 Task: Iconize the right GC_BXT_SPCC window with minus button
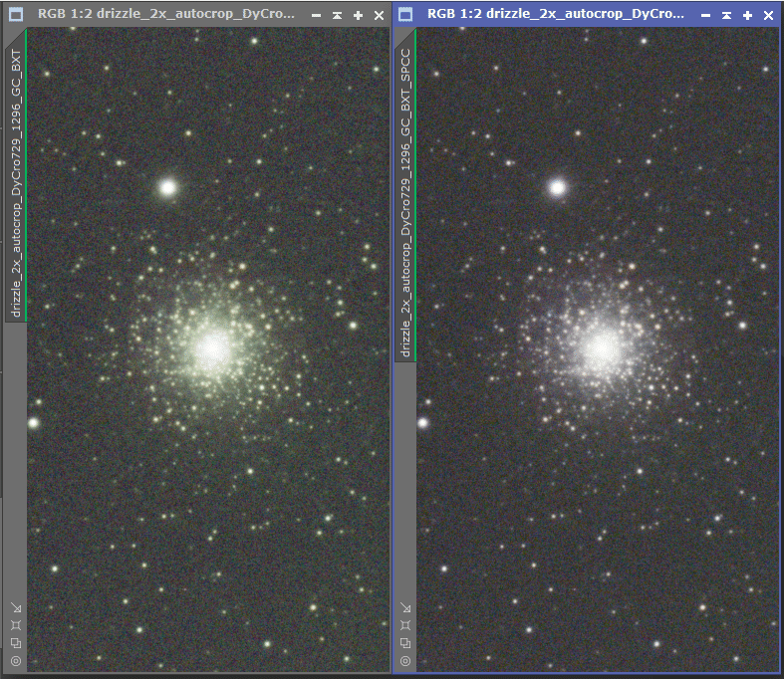[x=705, y=16]
